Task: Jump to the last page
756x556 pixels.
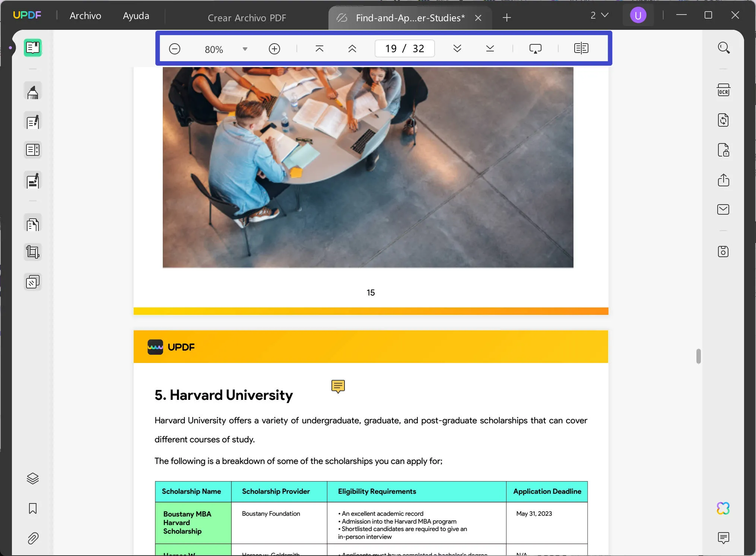Action: 490,48
